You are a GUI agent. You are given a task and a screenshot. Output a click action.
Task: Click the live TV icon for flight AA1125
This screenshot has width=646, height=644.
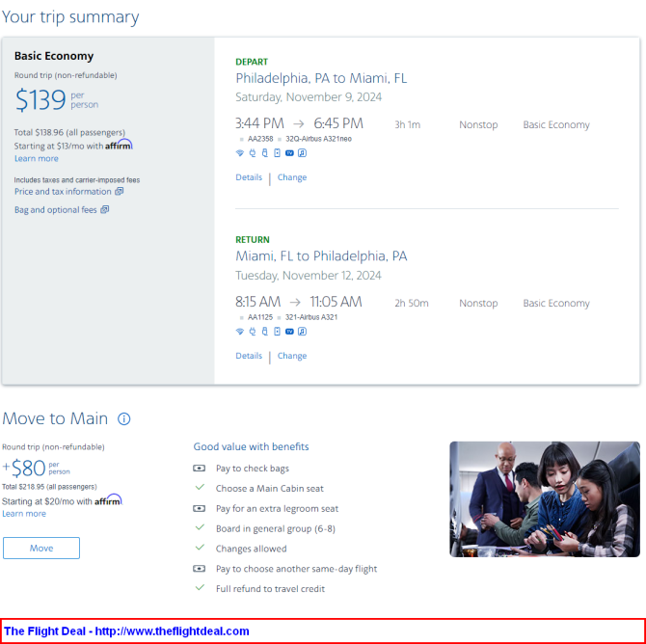pyautogui.click(x=289, y=332)
